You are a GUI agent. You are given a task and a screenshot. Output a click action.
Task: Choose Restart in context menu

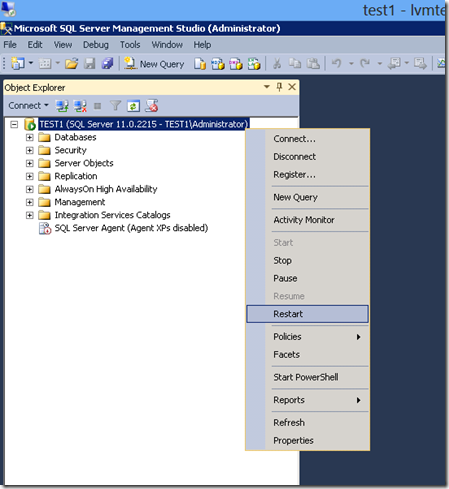[x=307, y=314]
